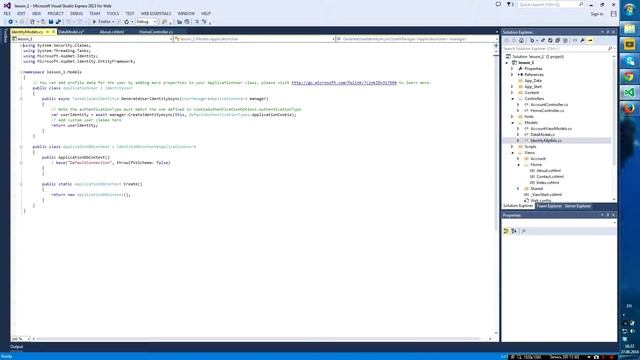Click the Home icon in Solution Explorer toolbar
Screen dimensions: 640x360
coord(521,40)
